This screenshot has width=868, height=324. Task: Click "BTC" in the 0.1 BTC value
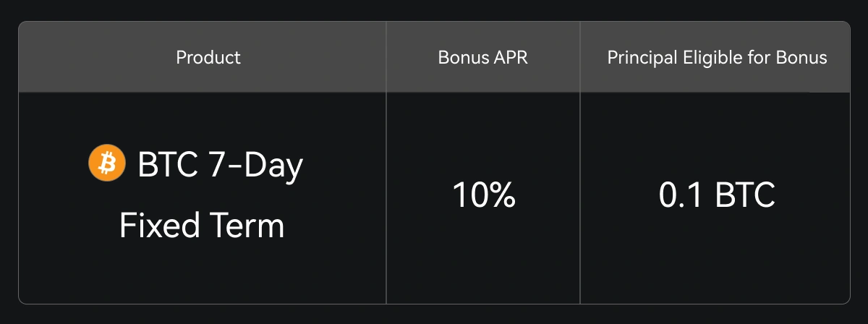745,196
